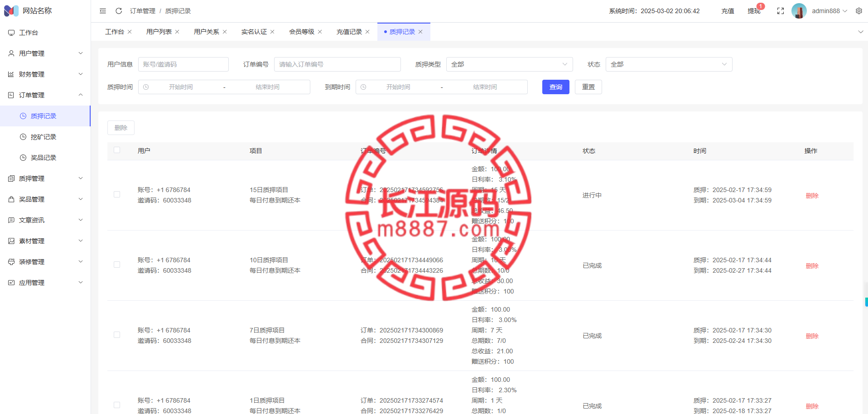Expand the 奖品管理 sidebar menu
Viewport: 868px width, 414px height.
45,199
